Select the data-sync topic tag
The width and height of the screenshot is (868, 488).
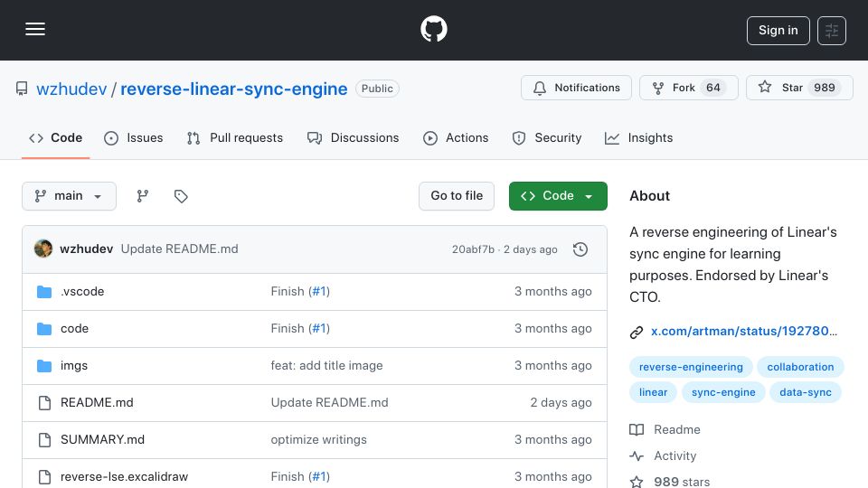point(806,392)
